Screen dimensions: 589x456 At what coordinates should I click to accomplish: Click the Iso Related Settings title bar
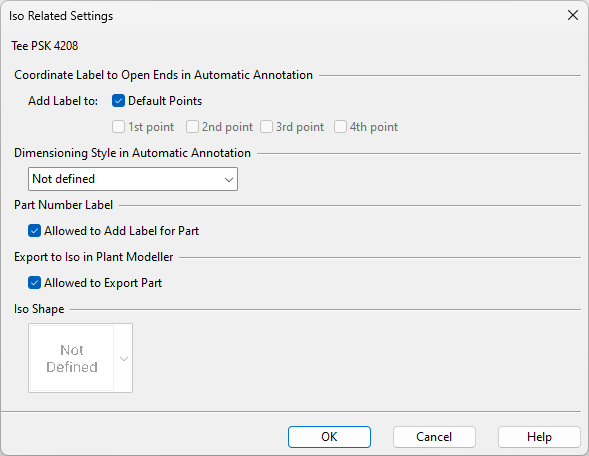[x=282, y=16]
